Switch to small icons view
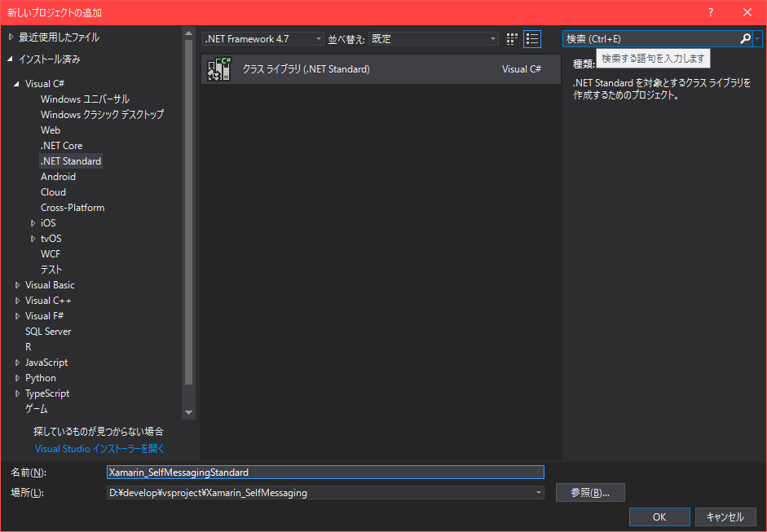Image resolution: width=767 pixels, height=532 pixels. point(512,39)
